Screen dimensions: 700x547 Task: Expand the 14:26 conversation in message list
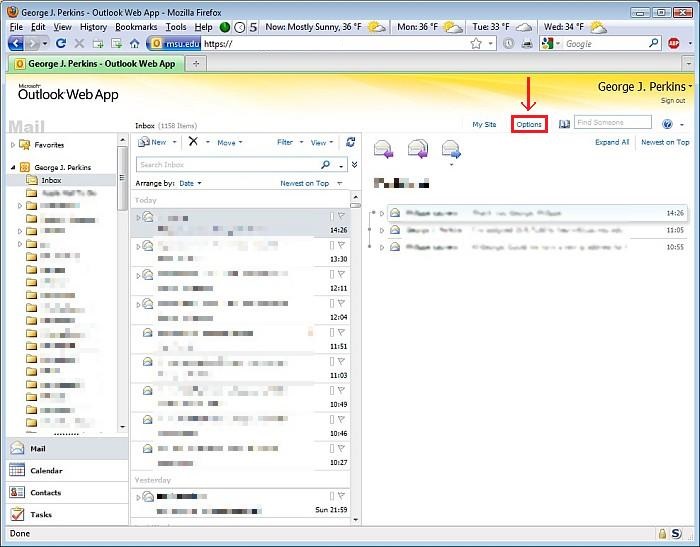[x=138, y=217]
